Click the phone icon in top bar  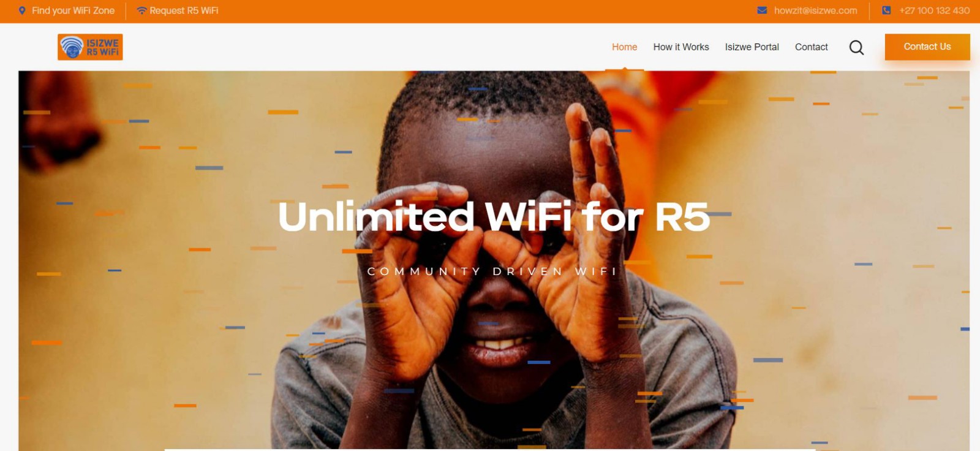[x=886, y=10]
